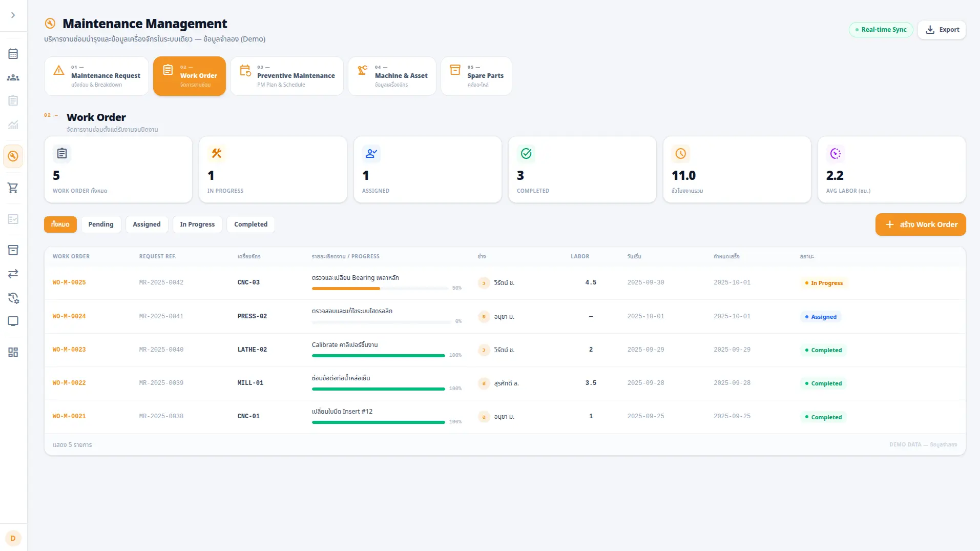Open the transfer arrows icon in sidebar

click(x=13, y=274)
